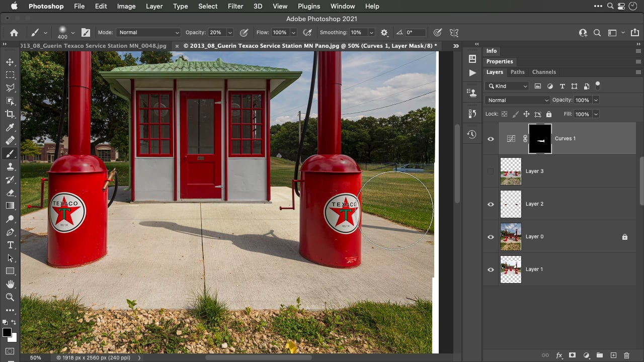The width and height of the screenshot is (644, 362).
Task: Select the Move tool
Action: pos(10,62)
